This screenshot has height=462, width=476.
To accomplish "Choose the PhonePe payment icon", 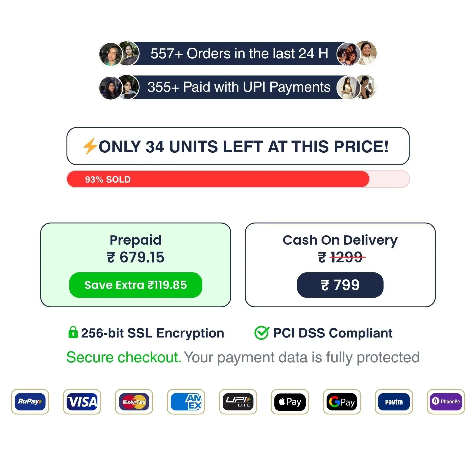I will [446, 402].
